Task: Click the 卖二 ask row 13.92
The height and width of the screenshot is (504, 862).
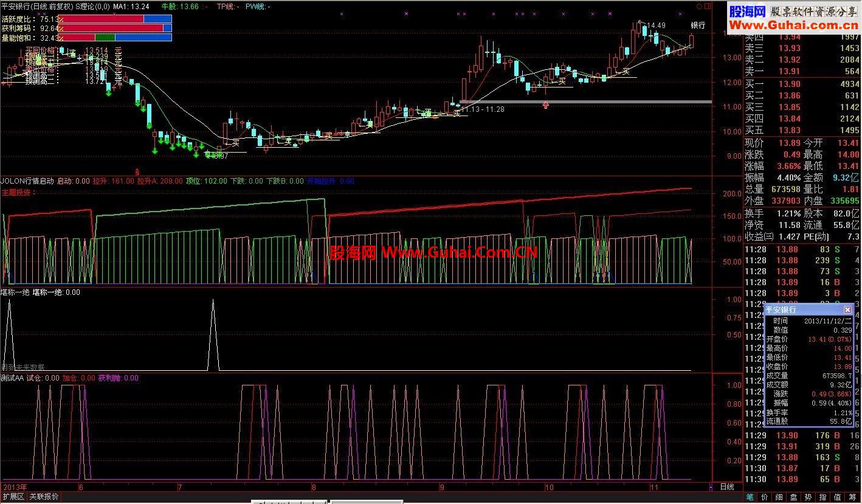Action: [802, 60]
